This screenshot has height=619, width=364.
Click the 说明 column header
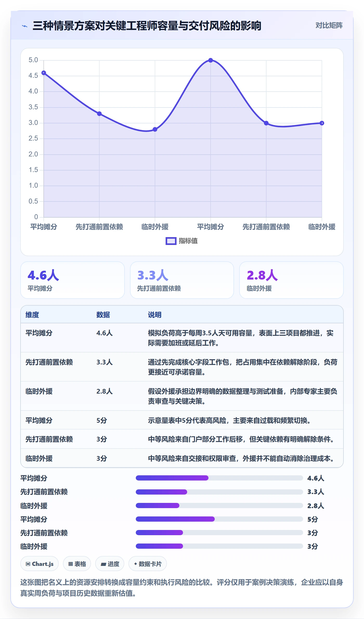click(x=155, y=315)
